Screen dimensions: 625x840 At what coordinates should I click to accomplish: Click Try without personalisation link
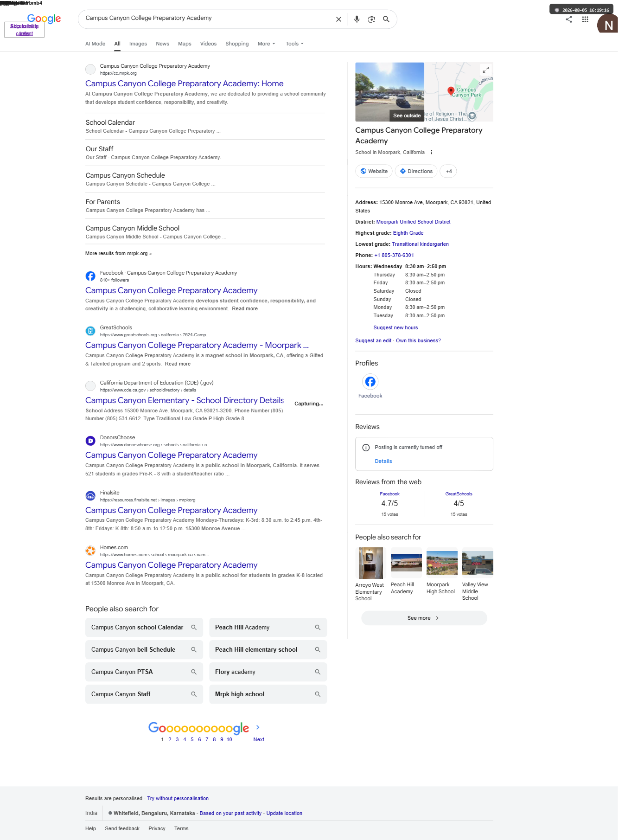[x=178, y=798]
